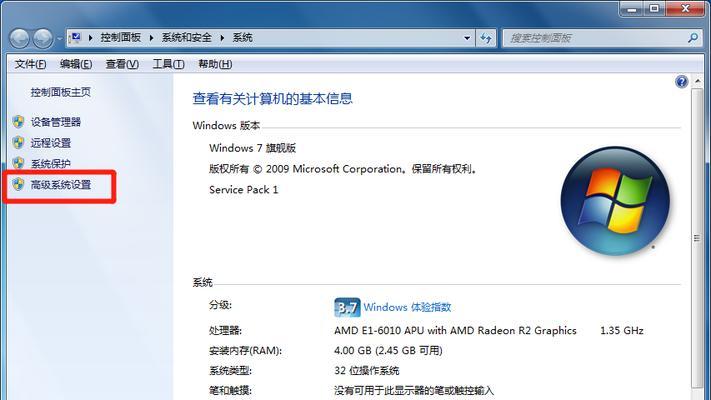Open 高级系统设置 from the sidebar
Viewport: 711px width, 400px height.
click(x=61, y=185)
